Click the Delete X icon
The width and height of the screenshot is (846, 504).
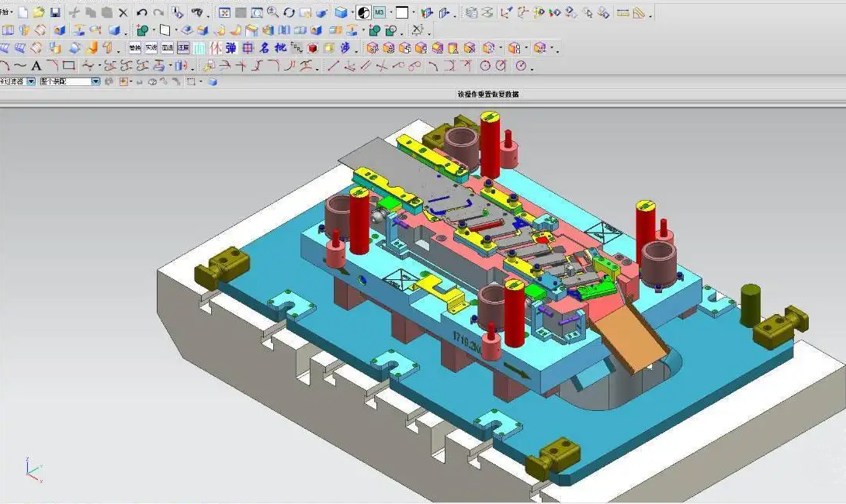[123, 12]
